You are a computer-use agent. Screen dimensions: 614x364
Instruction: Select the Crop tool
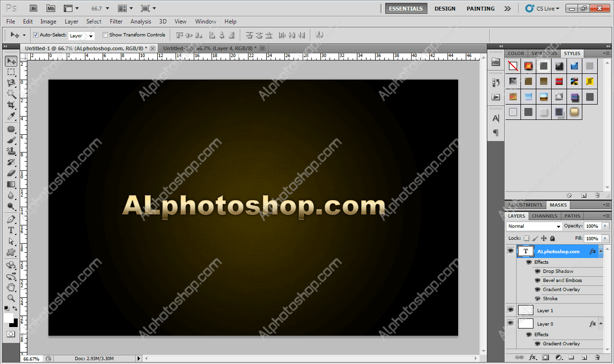[11, 105]
